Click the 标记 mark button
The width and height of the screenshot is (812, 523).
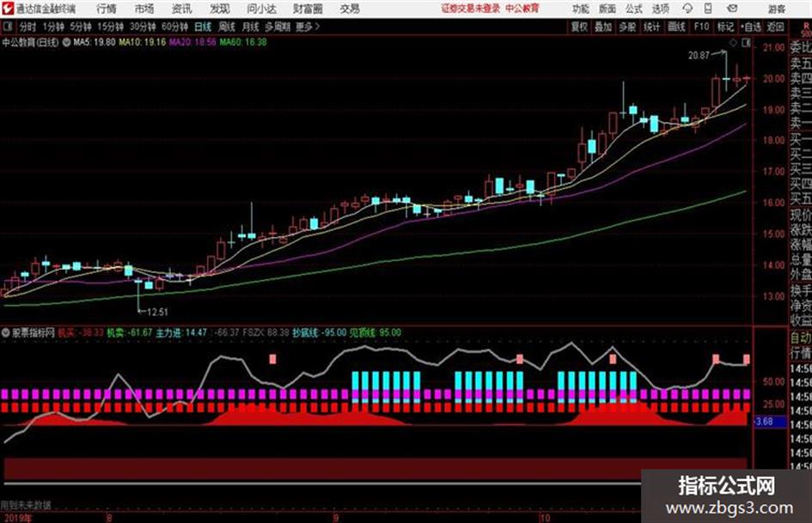725,27
